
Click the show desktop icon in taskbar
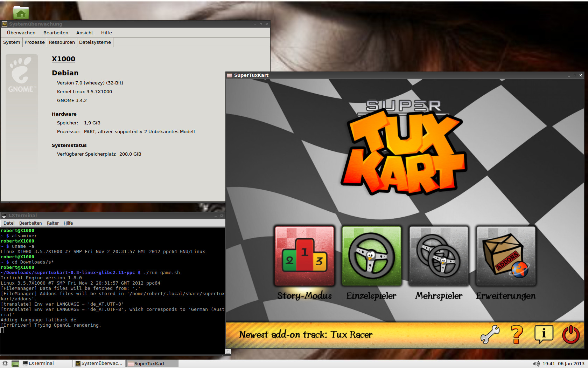pos(15,363)
